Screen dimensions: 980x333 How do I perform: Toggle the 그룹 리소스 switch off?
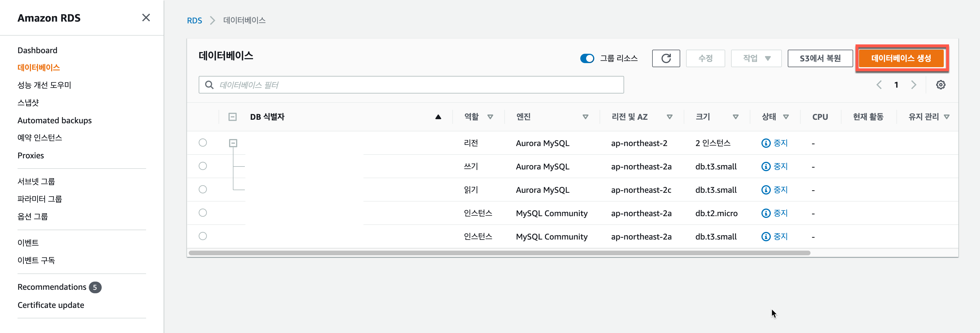(587, 58)
